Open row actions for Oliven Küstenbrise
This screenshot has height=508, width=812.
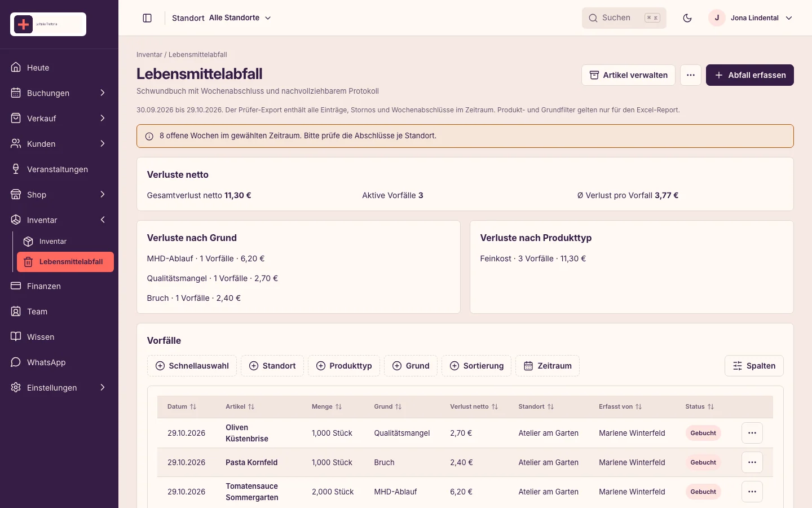pyautogui.click(x=752, y=433)
